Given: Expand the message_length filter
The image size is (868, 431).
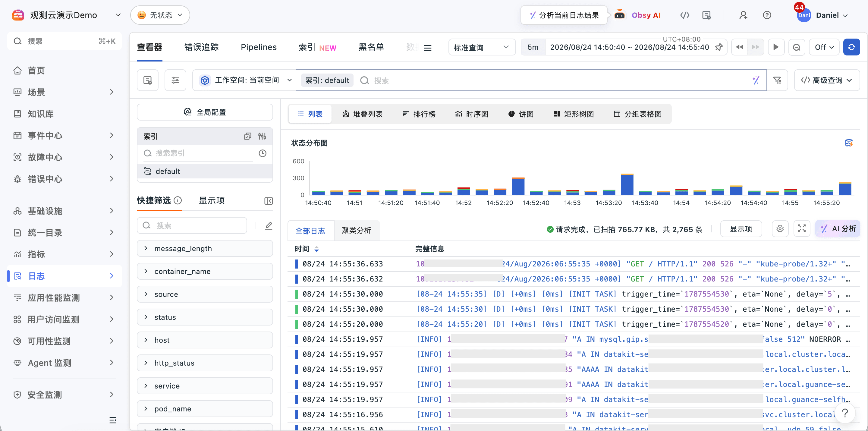Looking at the screenshot, I should [x=205, y=249].
